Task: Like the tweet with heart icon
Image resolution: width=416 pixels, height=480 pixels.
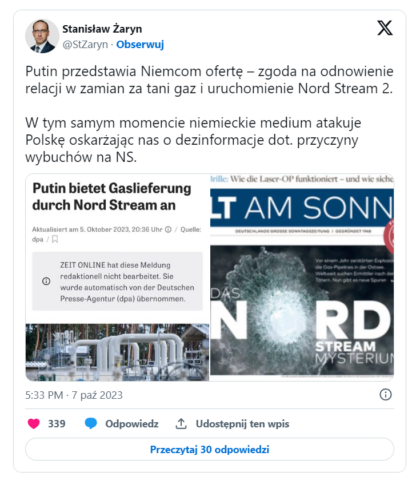Action: coord(34,424)
